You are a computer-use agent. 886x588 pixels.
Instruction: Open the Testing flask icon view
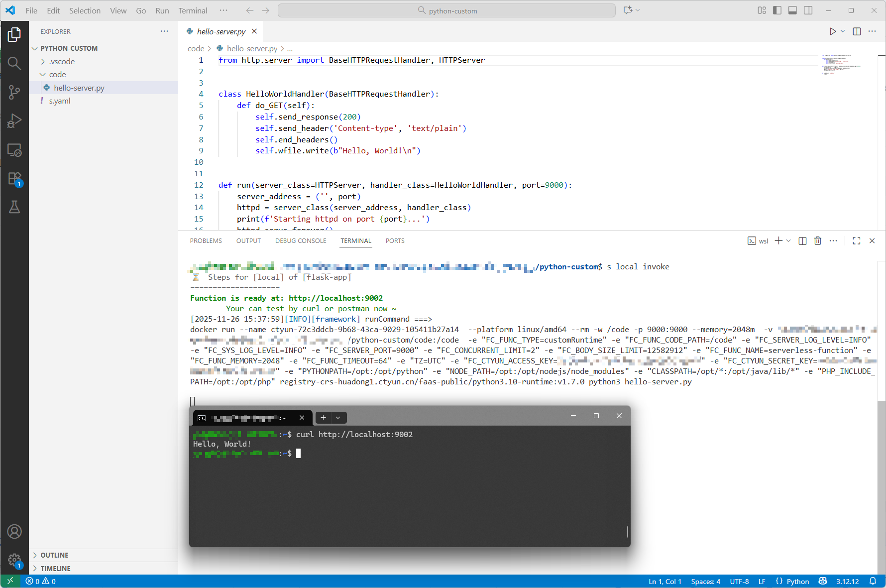14,207
